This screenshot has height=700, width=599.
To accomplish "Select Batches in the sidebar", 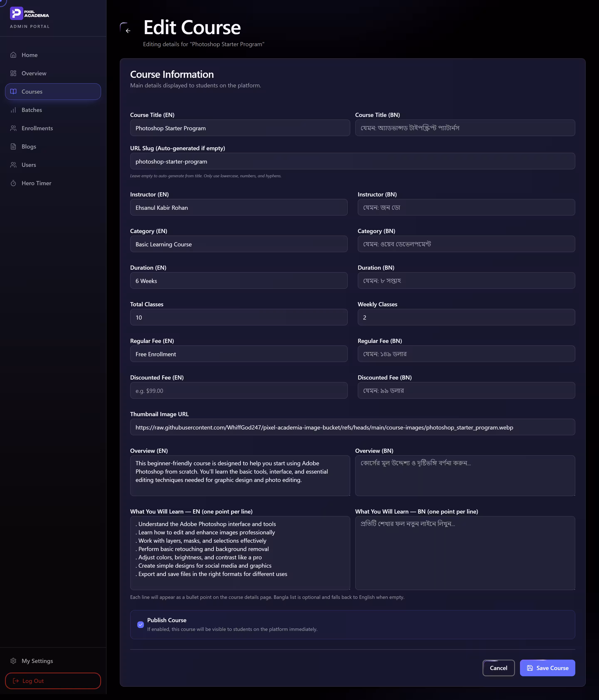I will (x=53, y=110).
